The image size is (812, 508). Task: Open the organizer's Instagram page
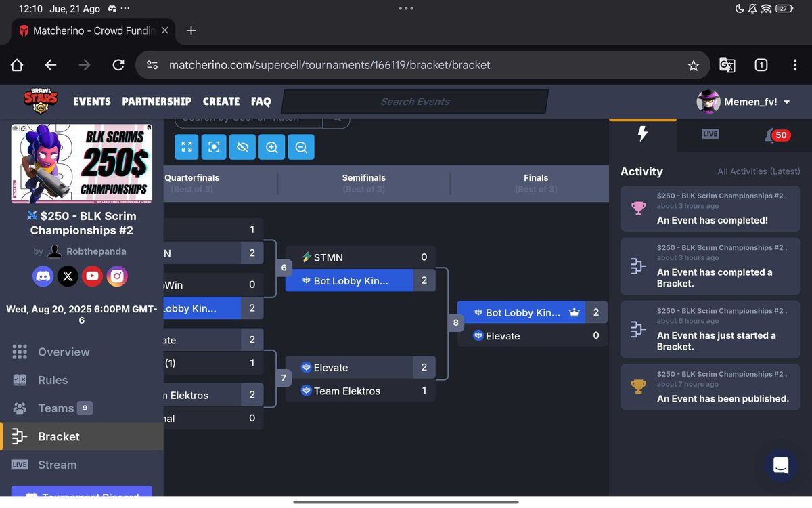click(117, 276)
